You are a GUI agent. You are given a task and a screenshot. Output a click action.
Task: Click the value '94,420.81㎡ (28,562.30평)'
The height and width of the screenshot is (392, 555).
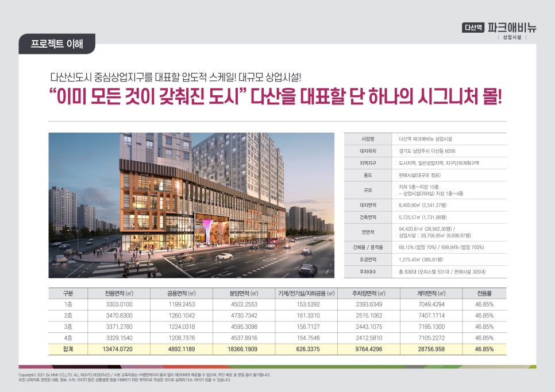coord(425,228)
